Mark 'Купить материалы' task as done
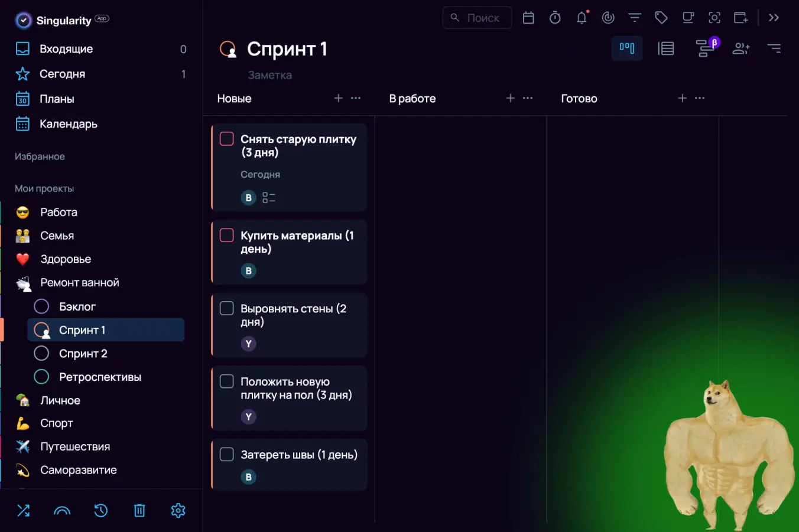The width and height of the screenshot is (799, 532). pos(227,235)
